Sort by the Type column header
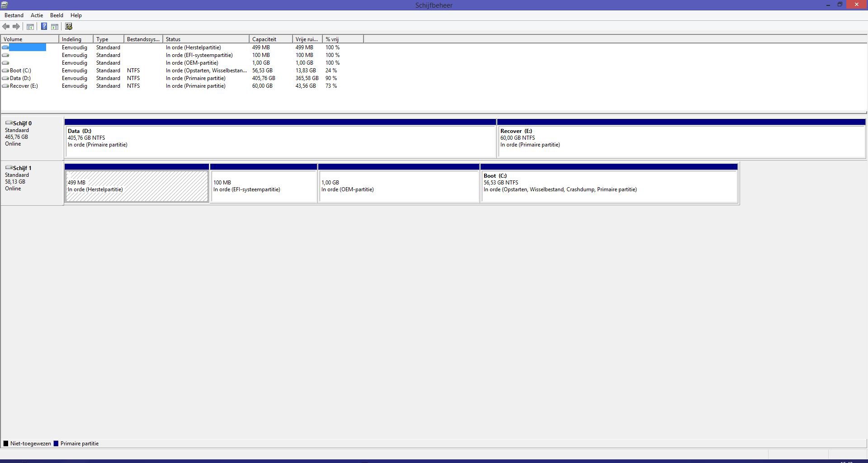The width and height of the screenshot is (868, 463). click(x=108, y=39)
